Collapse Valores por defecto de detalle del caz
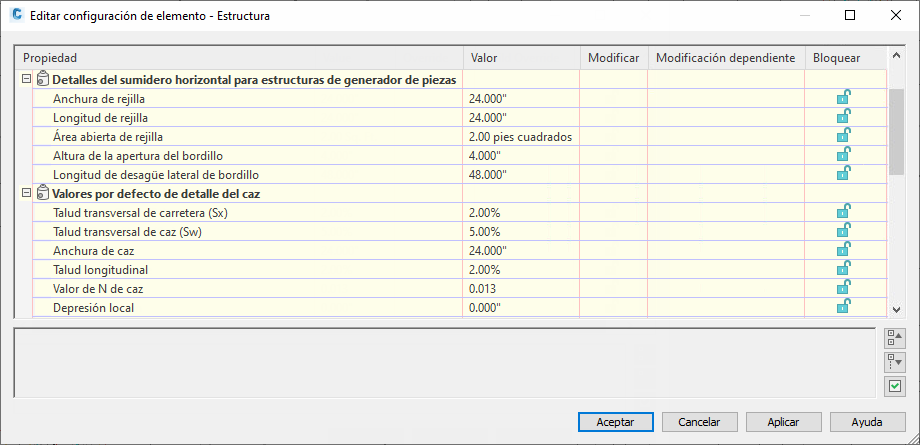 point(26,193)
